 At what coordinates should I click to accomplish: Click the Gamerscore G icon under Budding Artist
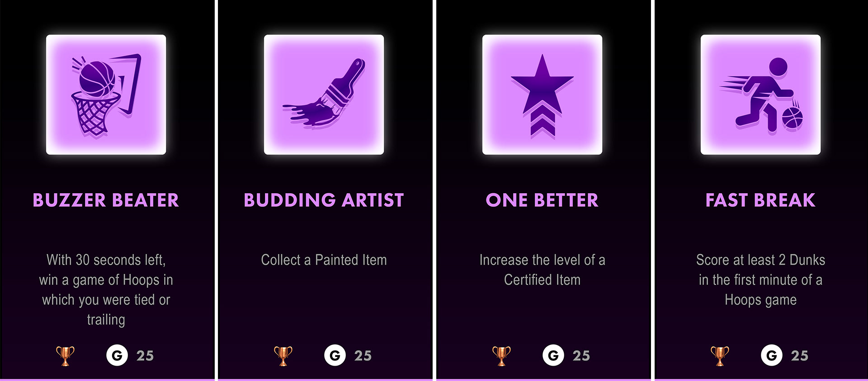point(335,355)
